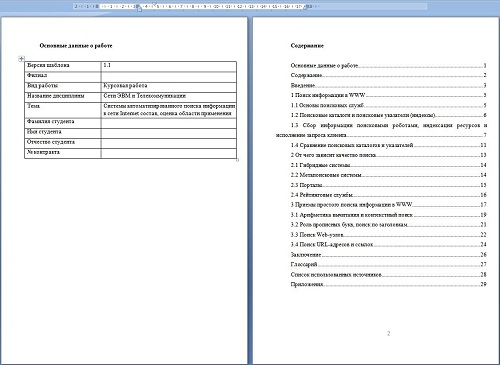Go to TOC entry "Приложения"
500x365 pixels.
tap(388, 284)
